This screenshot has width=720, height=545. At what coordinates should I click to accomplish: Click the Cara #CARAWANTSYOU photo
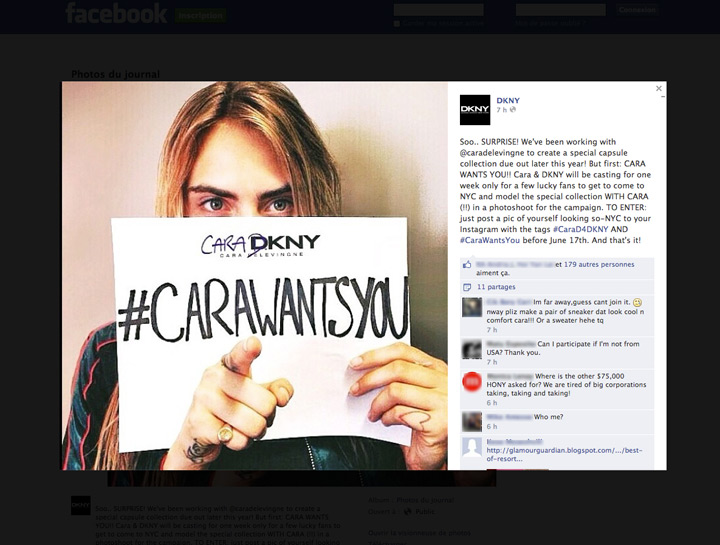[x=255, y=275]
